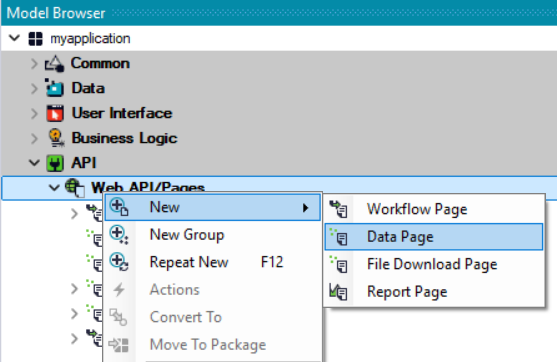This screenshot has height=362, width=557.
Task: Click the F12 shortcut label
Action: click(x=272, y=262)
